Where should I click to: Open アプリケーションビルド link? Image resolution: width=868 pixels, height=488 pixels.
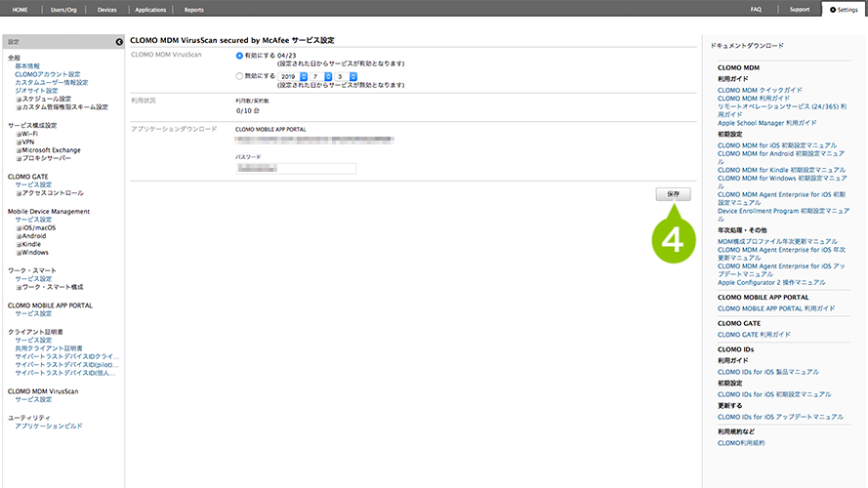tap(49, 427)
